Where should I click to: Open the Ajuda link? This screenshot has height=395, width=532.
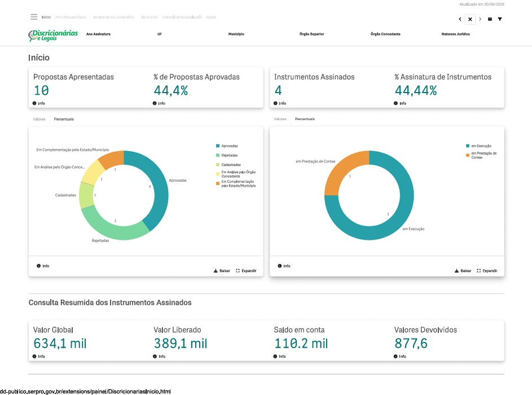point(210,17)
